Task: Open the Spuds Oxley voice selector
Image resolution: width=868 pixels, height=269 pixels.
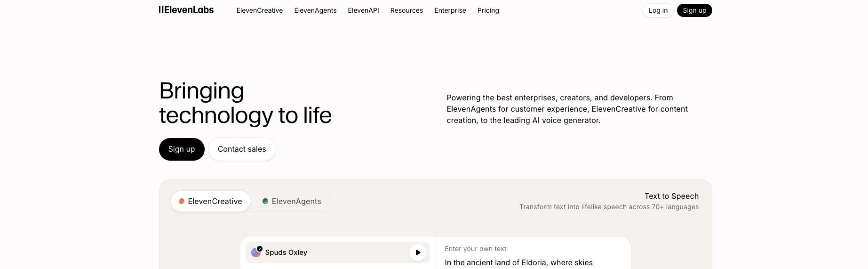Action: point(329,253)
